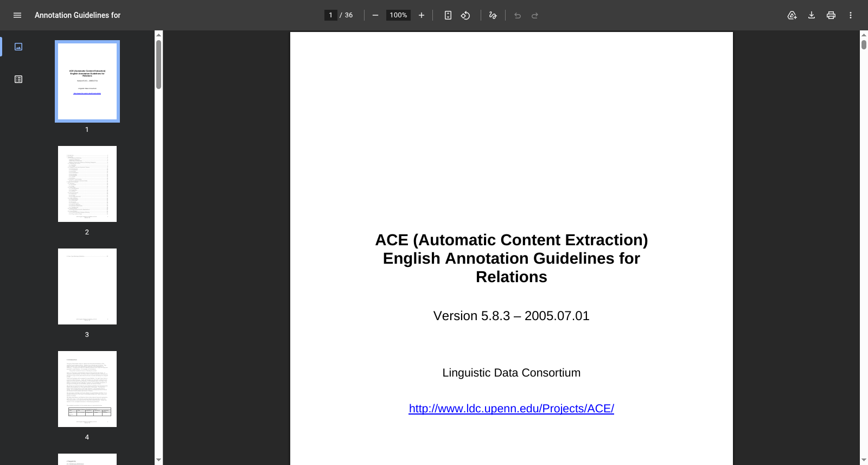Viewport: 868px width, 465px height.
Task: Open the draw annotation tool
Action: click(x=493, y=15)
